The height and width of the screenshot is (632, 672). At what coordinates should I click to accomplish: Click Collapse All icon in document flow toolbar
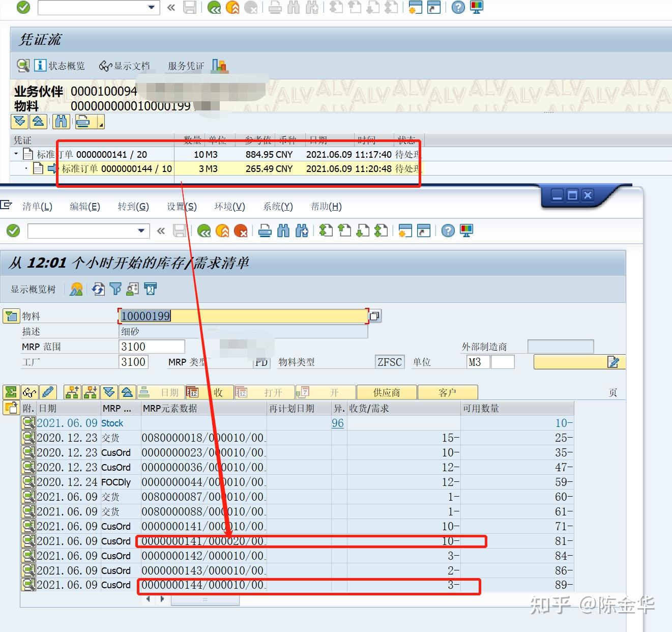39,122
